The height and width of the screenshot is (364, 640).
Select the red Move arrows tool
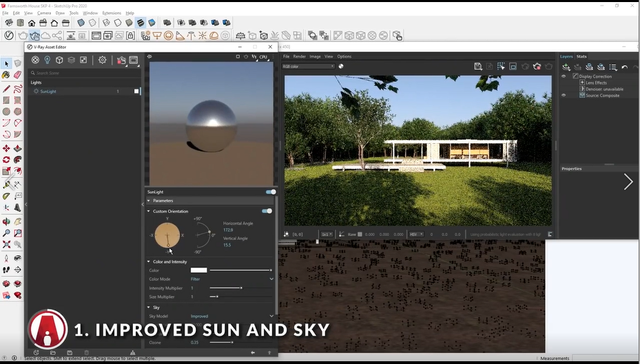click(x=6, y=149)
